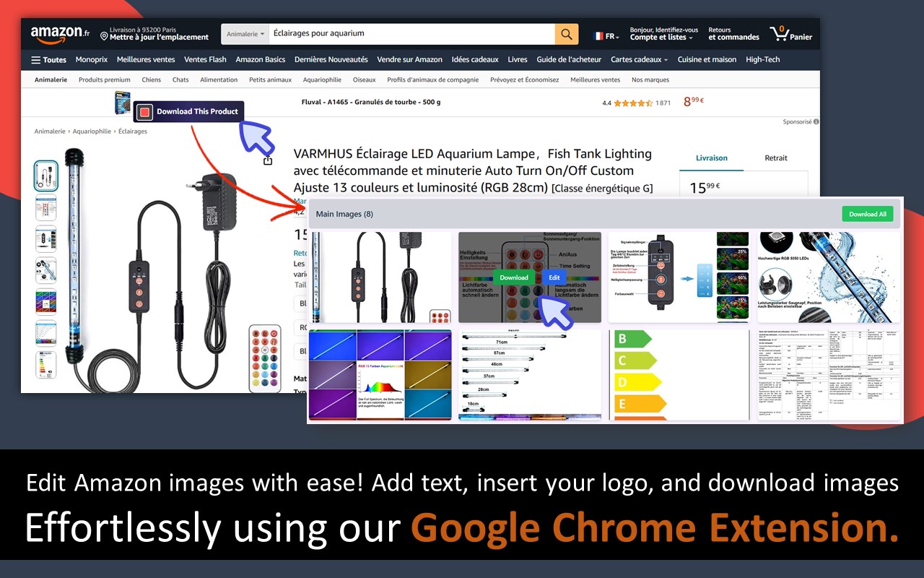Image resolution: width=924 pixels, height=578 pixels.
Task: Open Chats subnav link
Action: 180,80
